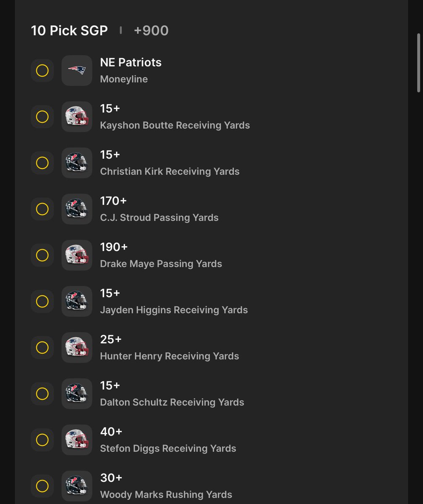Click the Texans helmet icon beside Christian Kirk
423x504 pixels.
coord(77,163)
